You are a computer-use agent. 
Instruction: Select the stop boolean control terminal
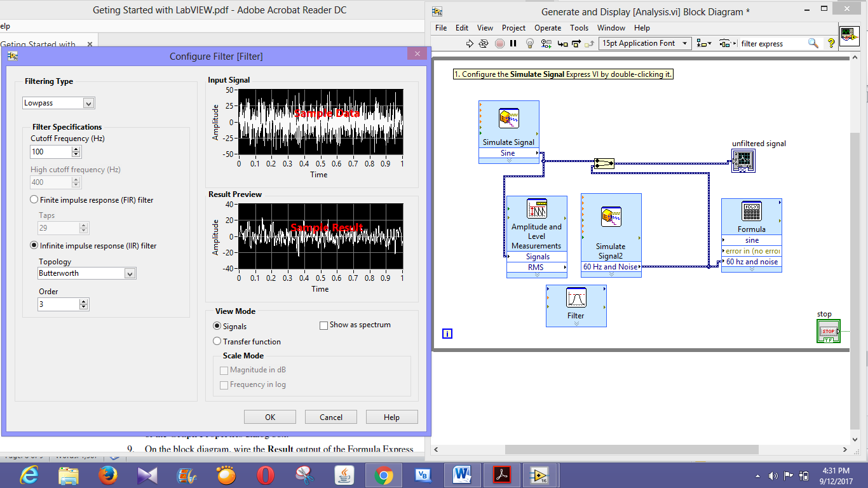[x=828, y=330]
